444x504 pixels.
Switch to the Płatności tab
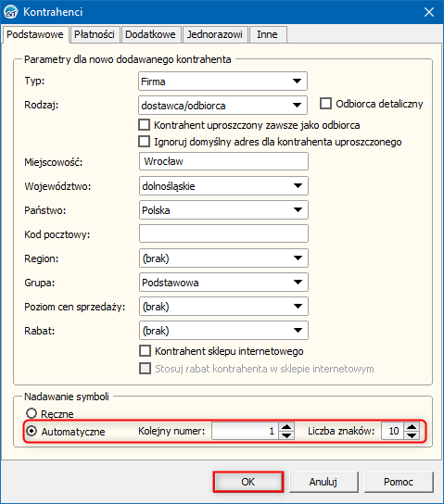point(95,34)
